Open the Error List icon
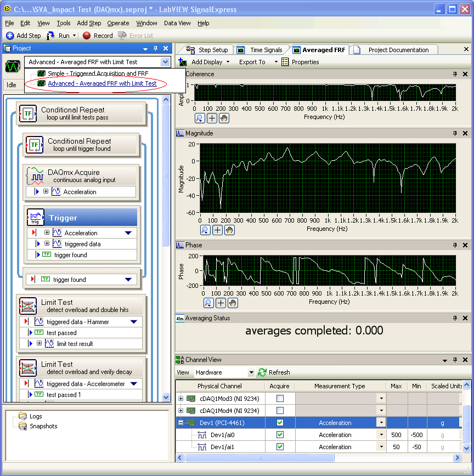 122,36
